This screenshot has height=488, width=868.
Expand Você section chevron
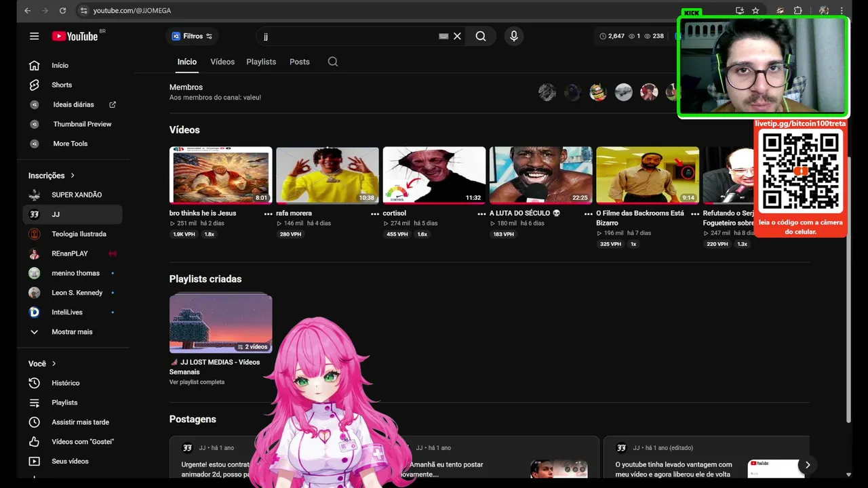54,364
